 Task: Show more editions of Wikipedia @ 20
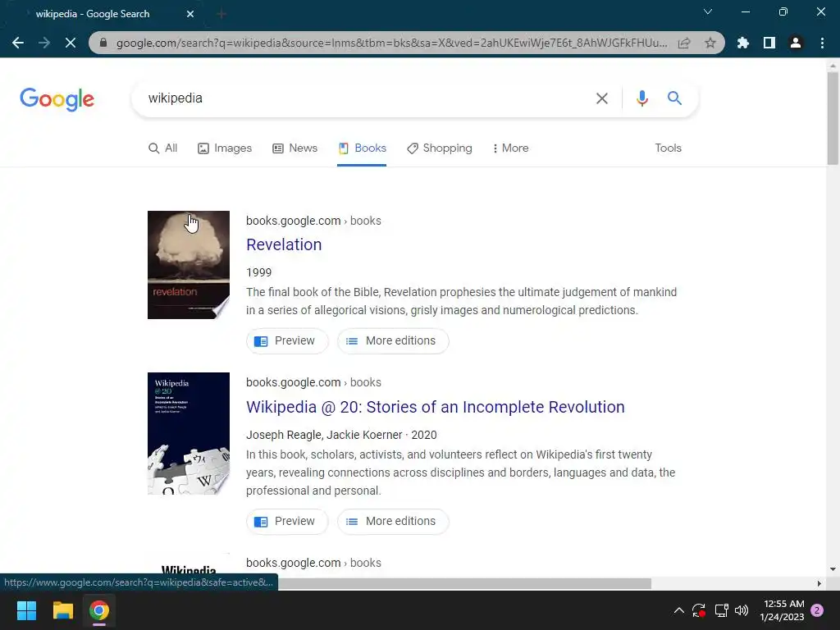[393, 521]
